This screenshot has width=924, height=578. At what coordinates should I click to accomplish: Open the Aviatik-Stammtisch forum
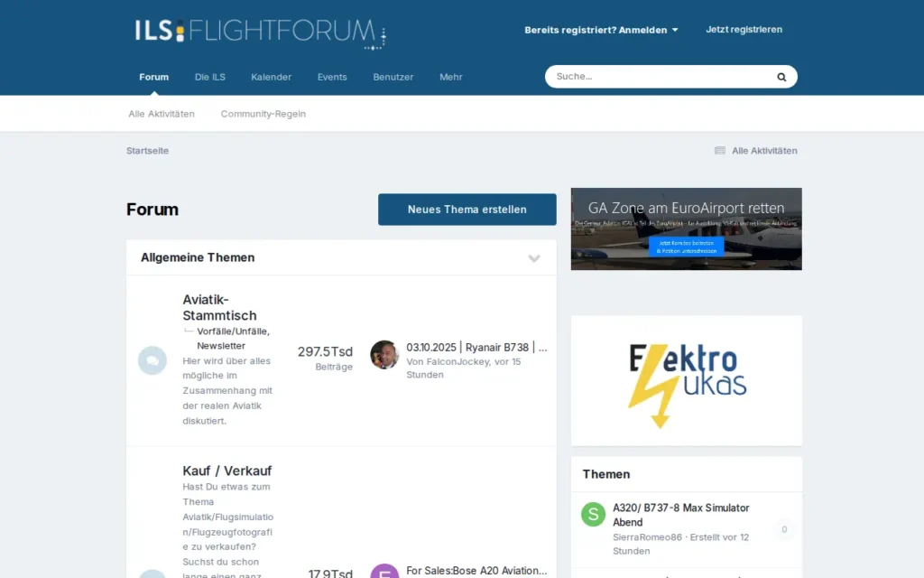(219, 307)
